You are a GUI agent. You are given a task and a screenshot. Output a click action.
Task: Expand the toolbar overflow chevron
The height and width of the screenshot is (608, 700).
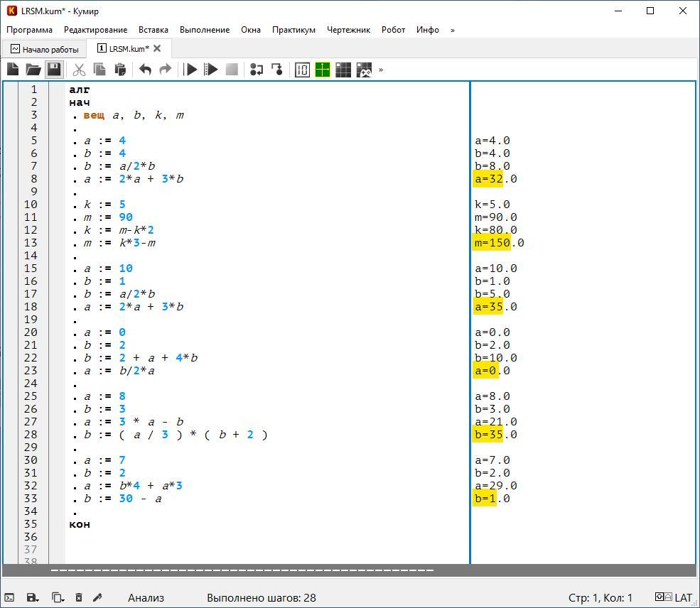[x=381, y=70]
